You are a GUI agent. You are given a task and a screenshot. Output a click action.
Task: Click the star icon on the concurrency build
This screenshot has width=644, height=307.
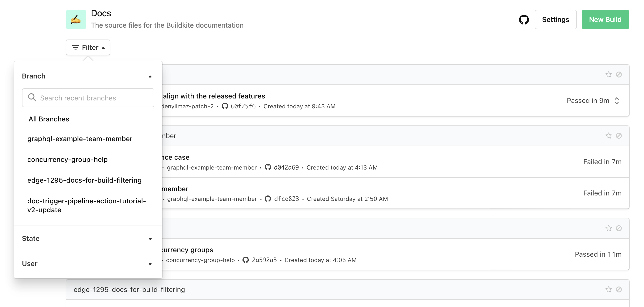(x=608, y=228)
